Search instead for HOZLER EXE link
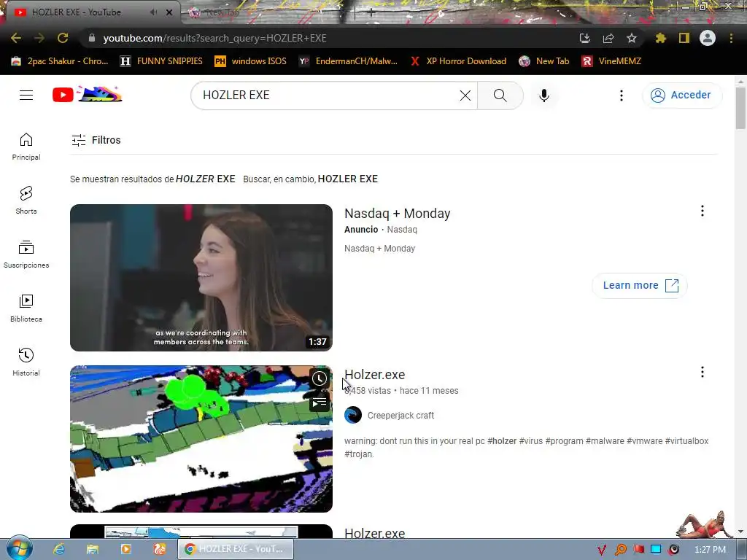The height and width of the screenshot is (560, 747). click(x=348, y=179)
